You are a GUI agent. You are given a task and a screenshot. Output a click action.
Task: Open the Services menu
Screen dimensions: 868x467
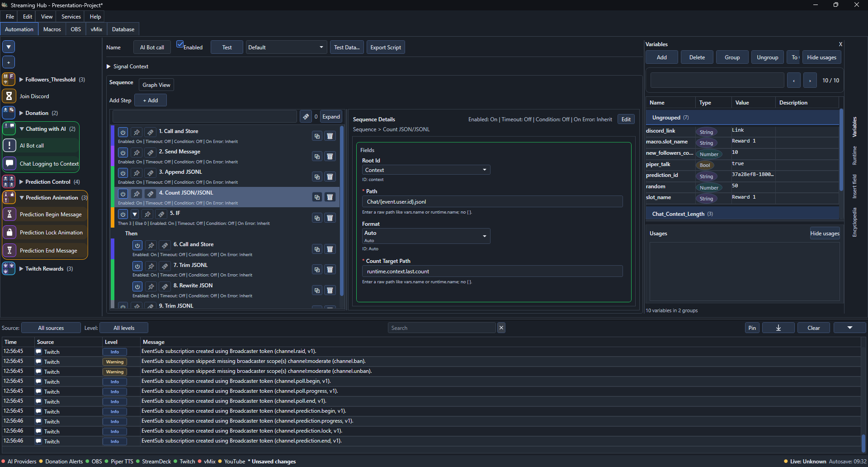coord(71,17)
